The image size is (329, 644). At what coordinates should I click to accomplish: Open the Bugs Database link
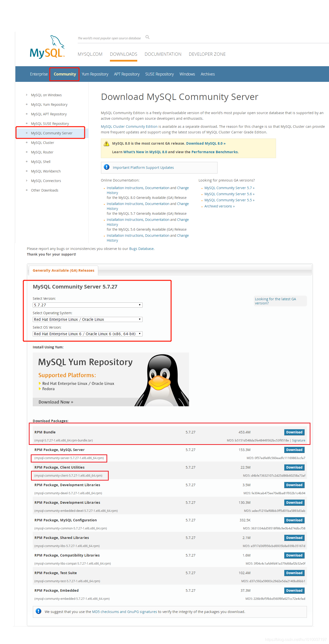click(x=141, y=248)
